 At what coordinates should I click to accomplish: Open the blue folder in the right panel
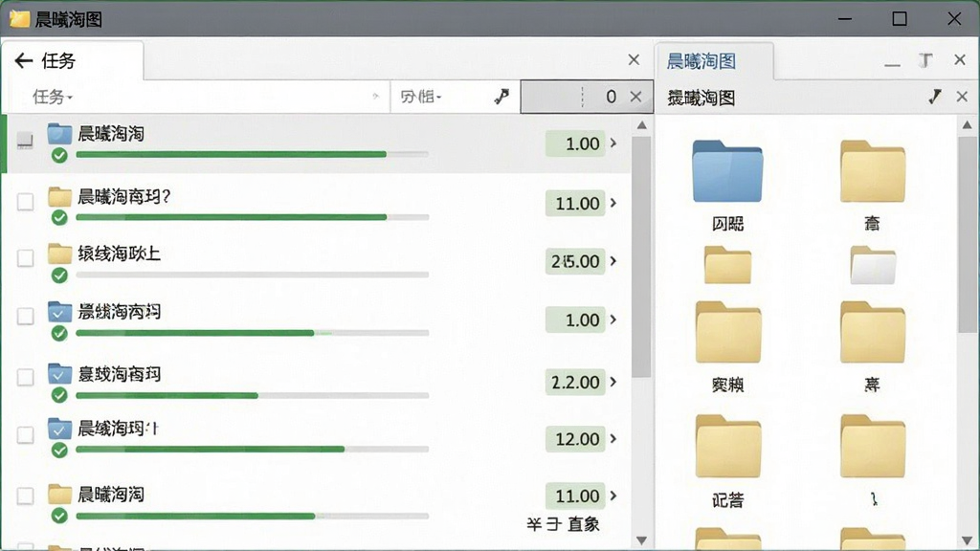pos(727,171)
